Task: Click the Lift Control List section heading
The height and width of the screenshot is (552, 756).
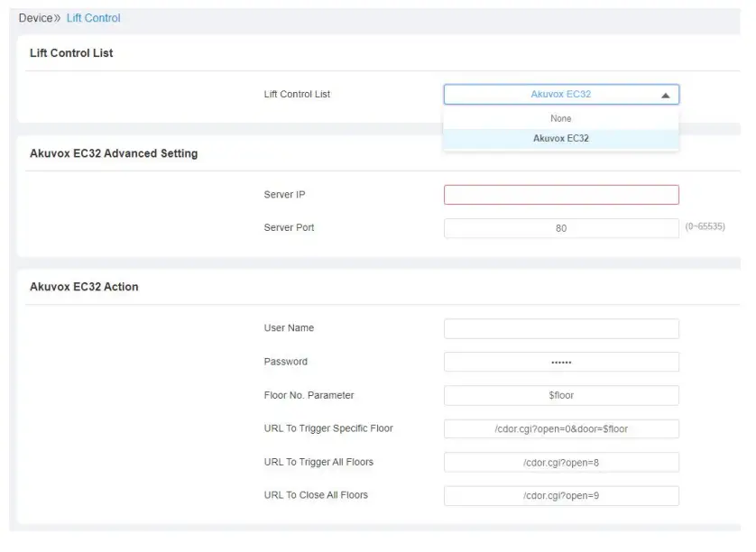Action: click(71, 53)
